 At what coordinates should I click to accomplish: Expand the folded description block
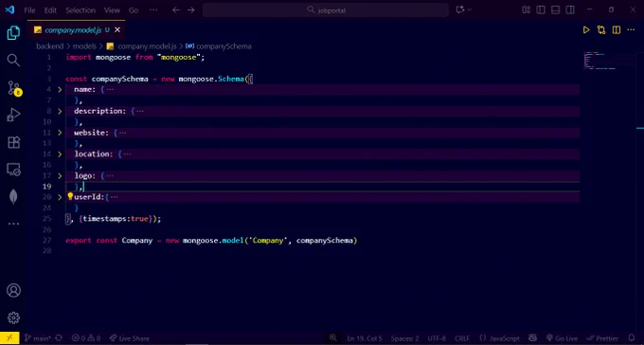(x=60, y=111)
